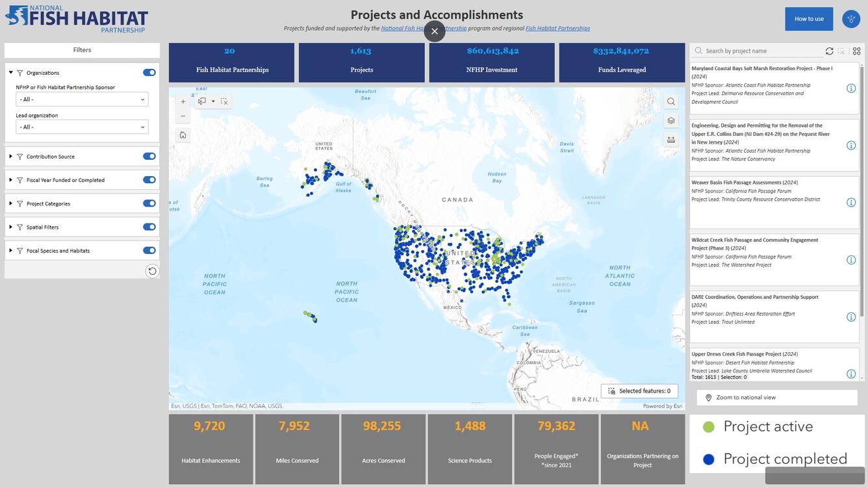
Task: Toggle off the Project Categories filter
Action: pyautogui.click(x=149, y=203)
